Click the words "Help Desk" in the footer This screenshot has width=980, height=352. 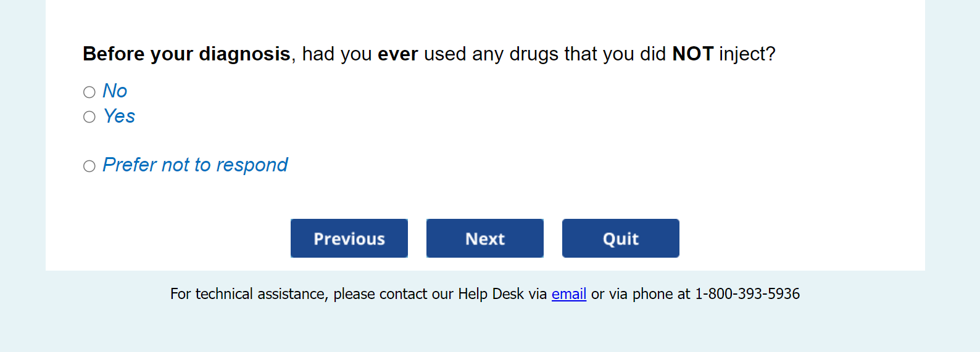[491, 294]
